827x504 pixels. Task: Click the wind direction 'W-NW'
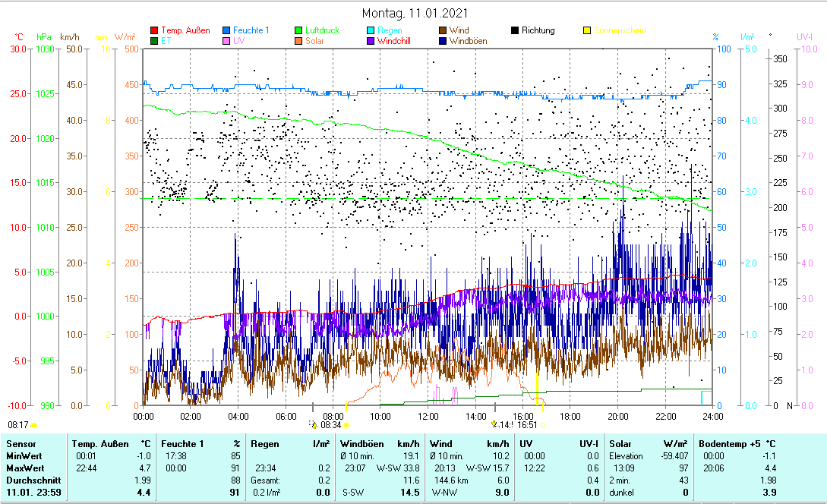pos(444,493)
